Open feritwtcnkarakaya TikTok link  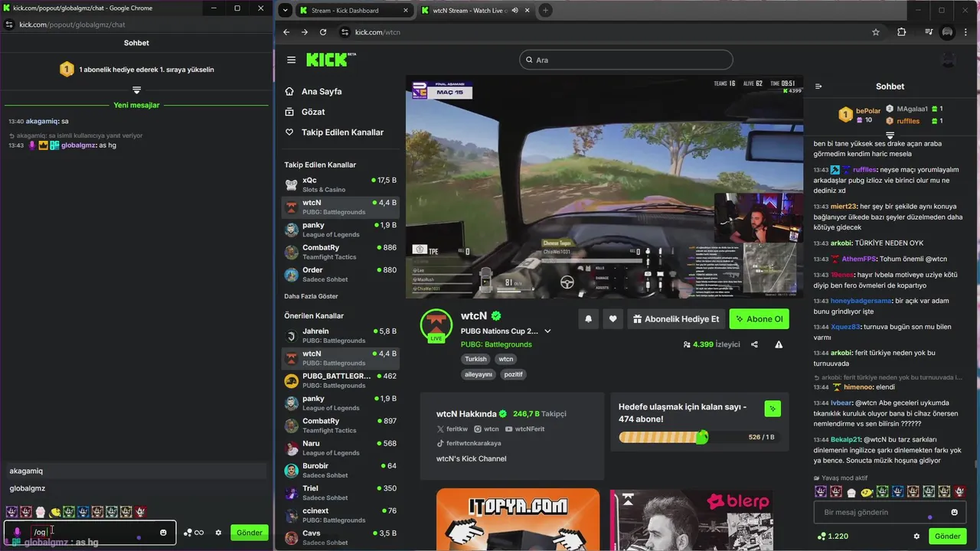469,443
